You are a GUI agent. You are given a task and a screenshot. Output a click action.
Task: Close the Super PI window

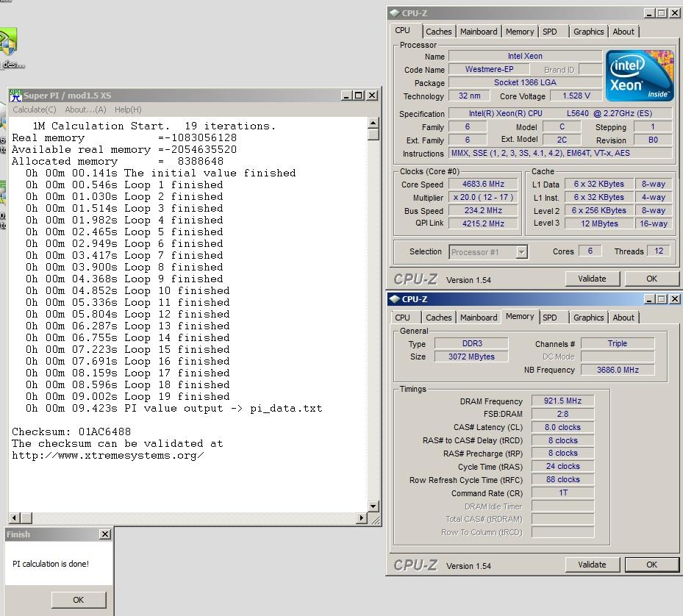pos(371,96)
